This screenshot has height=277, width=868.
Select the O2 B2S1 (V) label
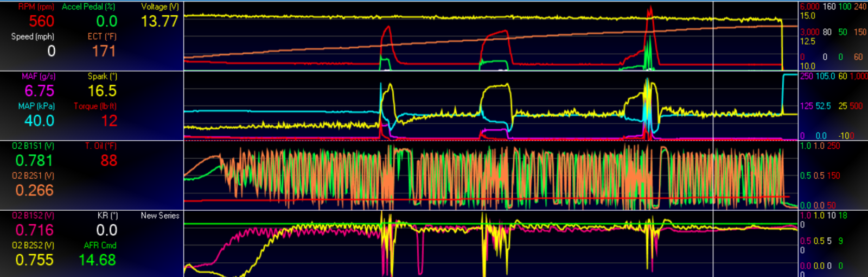(x=33, y=175)
